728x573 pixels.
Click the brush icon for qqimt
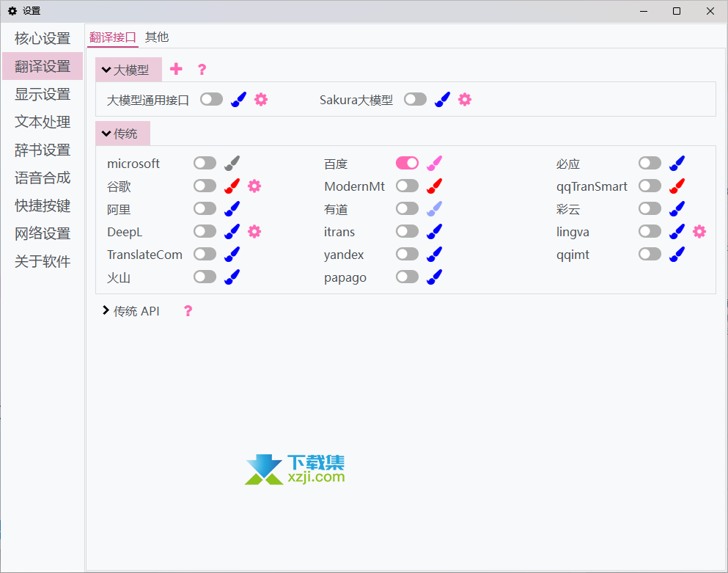tap(677, 254)
